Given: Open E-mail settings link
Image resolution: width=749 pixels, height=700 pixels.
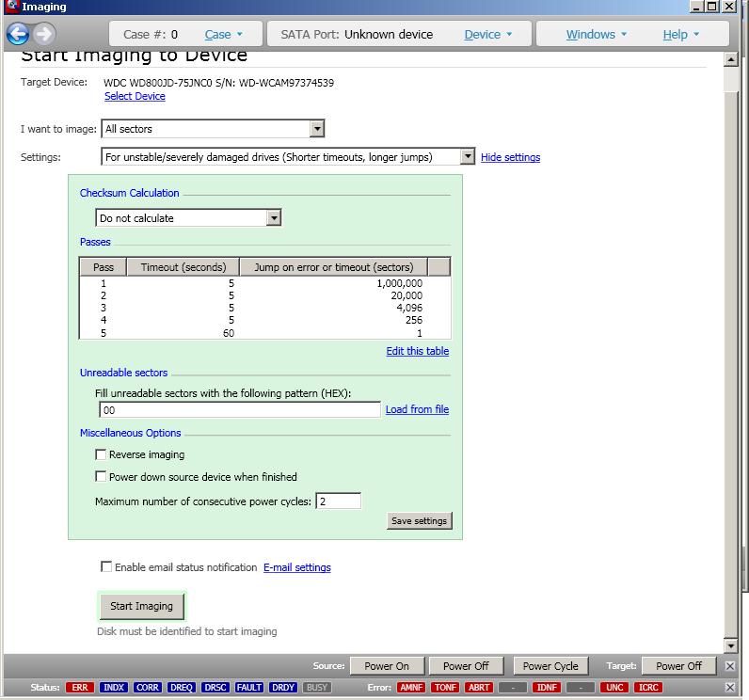Looking at the screenshot, I should coord(297,567).
